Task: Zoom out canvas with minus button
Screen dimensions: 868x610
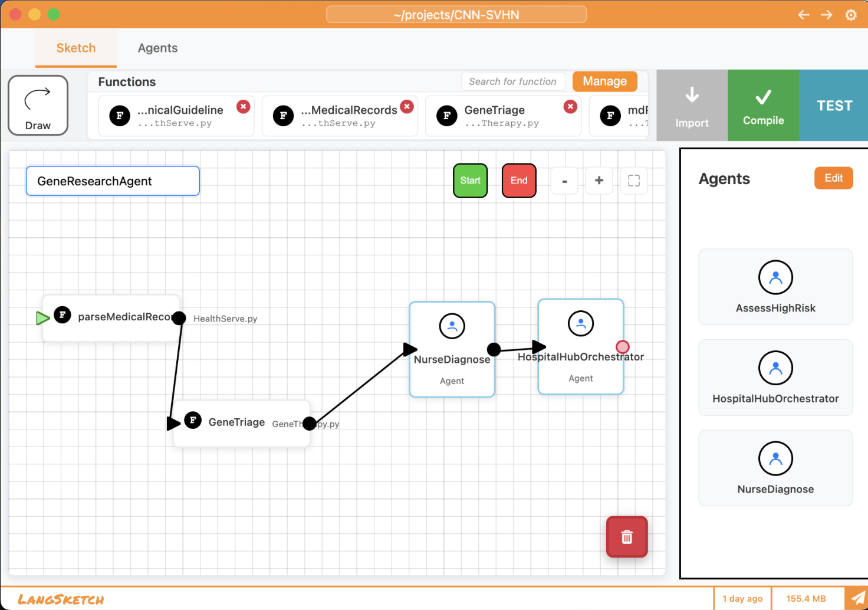Action: point(564,181)
